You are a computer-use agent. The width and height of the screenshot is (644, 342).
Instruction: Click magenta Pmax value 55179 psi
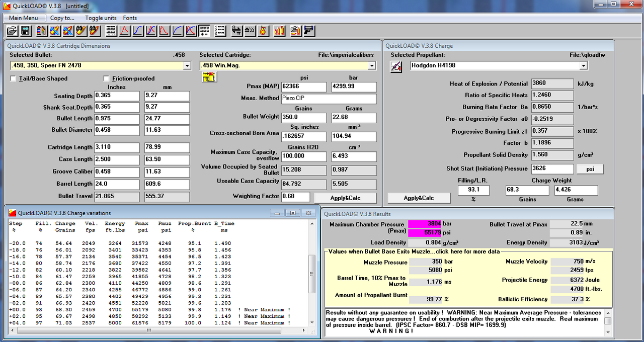click(x=426, y=233)
